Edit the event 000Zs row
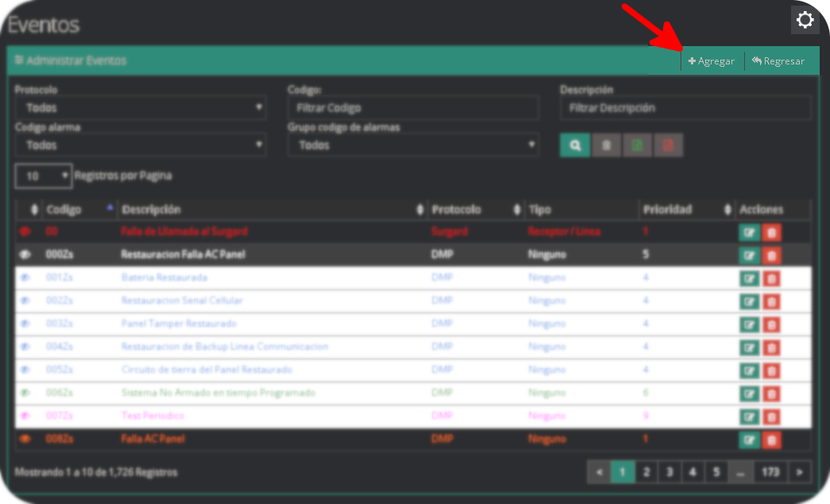This screenshot has width=830, height=504. [x=748, y=255]
